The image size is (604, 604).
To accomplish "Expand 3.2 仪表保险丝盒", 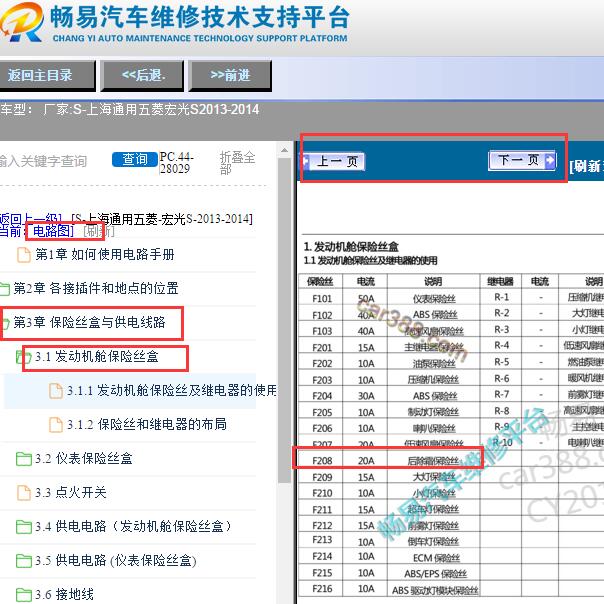I will [x=84, y=458].
